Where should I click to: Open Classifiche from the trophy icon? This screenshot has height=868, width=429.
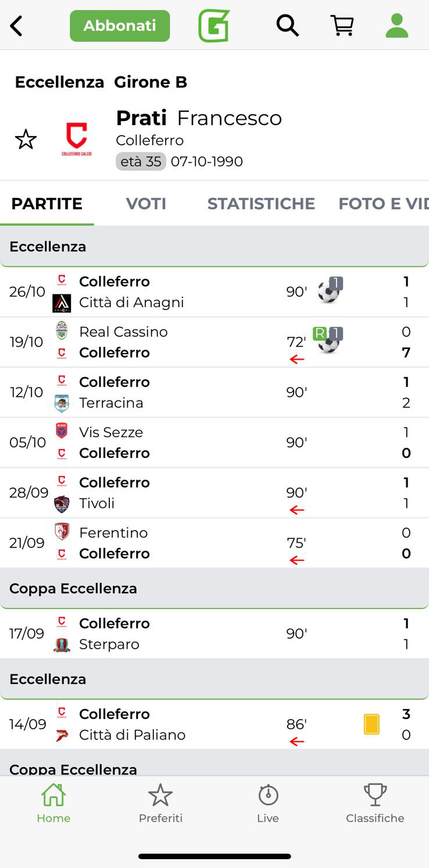click(375, 803)
